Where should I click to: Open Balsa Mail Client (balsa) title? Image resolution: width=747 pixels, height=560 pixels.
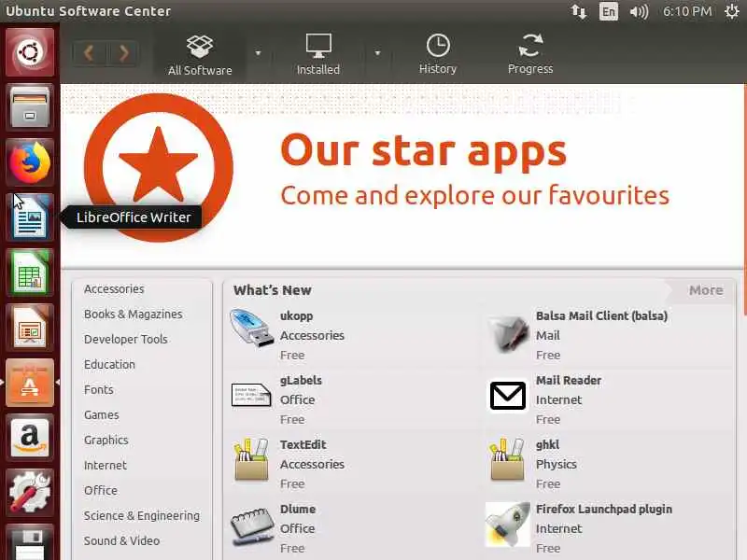[601, 315]
